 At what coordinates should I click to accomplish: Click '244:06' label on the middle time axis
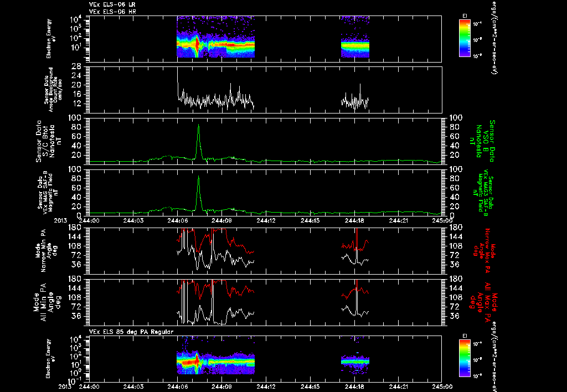click(x=178, y=220)
